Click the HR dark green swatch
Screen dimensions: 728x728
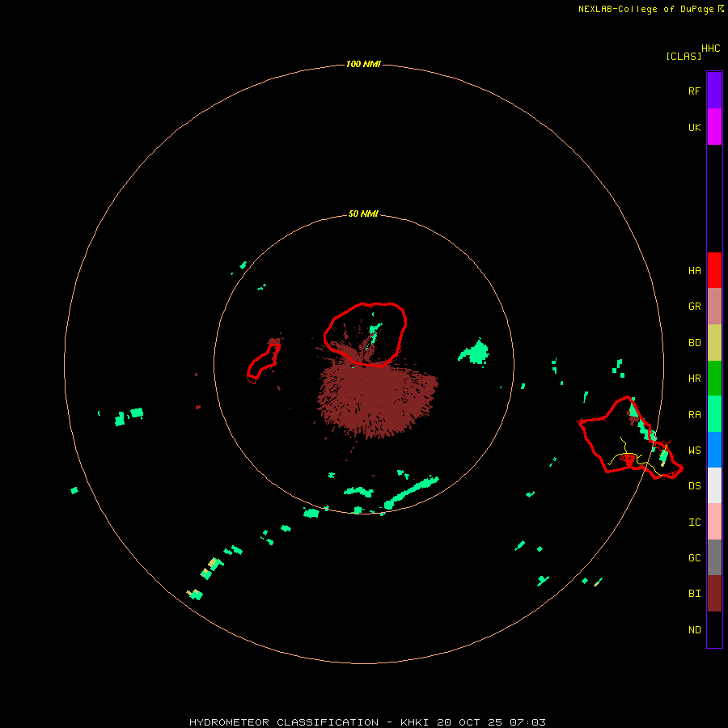coord(714,379)
